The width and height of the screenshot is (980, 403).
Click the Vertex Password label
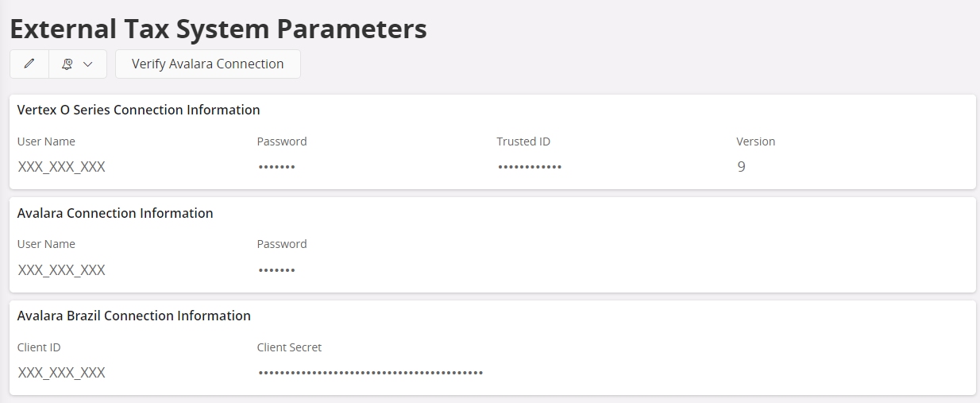tap(282, 141)
